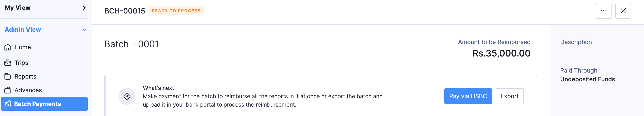
Task: Click the Home house icon
Action: (8, 47)
